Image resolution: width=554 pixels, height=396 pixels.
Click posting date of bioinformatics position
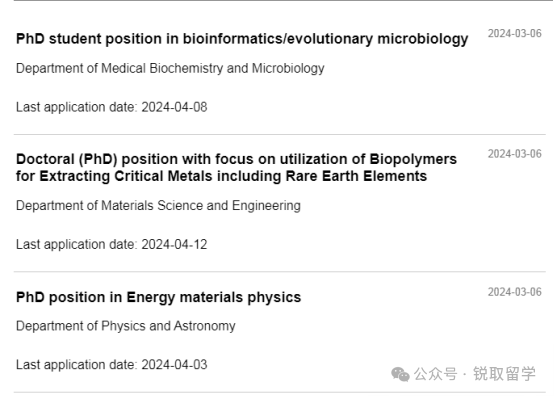514,34
